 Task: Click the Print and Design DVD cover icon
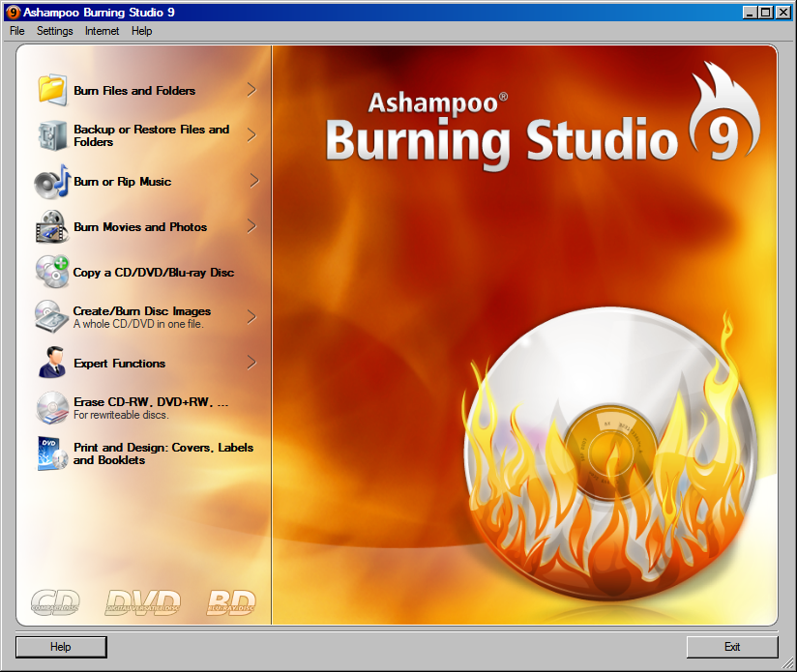point(52,453)
